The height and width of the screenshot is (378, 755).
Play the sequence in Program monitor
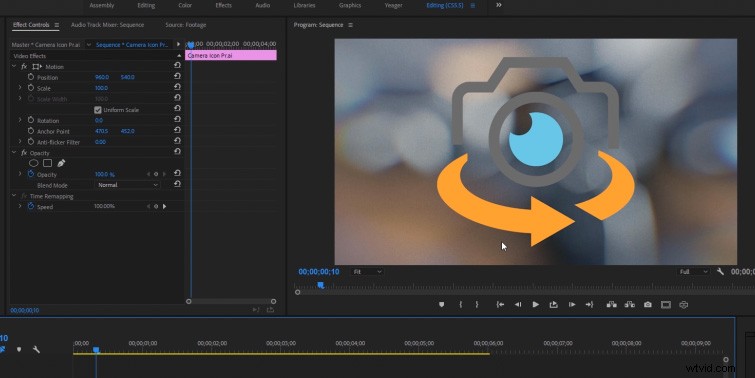click(x=535, y=305)
